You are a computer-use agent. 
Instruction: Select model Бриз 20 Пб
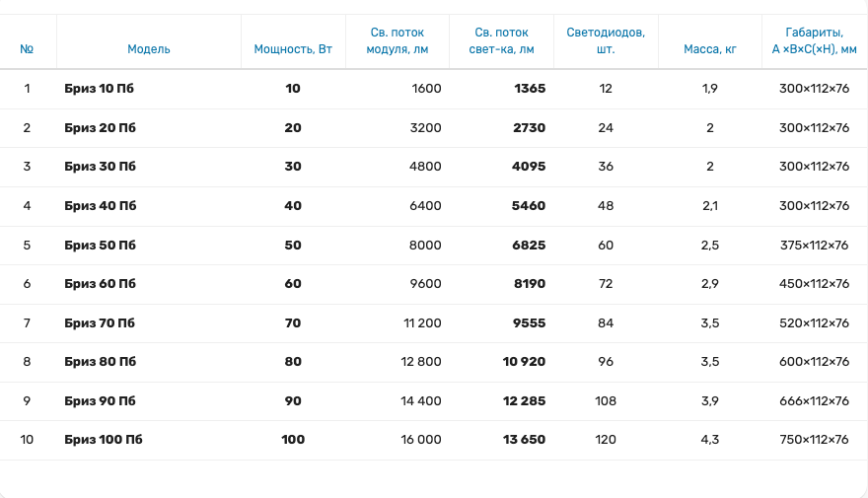click(x=100, y=128)
